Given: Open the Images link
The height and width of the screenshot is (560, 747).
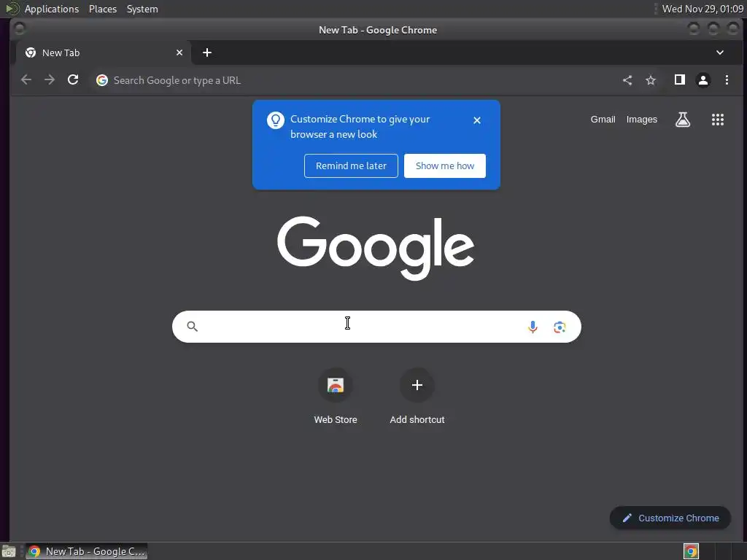Looking at the screenshot, I should click(x=642, y=120).
